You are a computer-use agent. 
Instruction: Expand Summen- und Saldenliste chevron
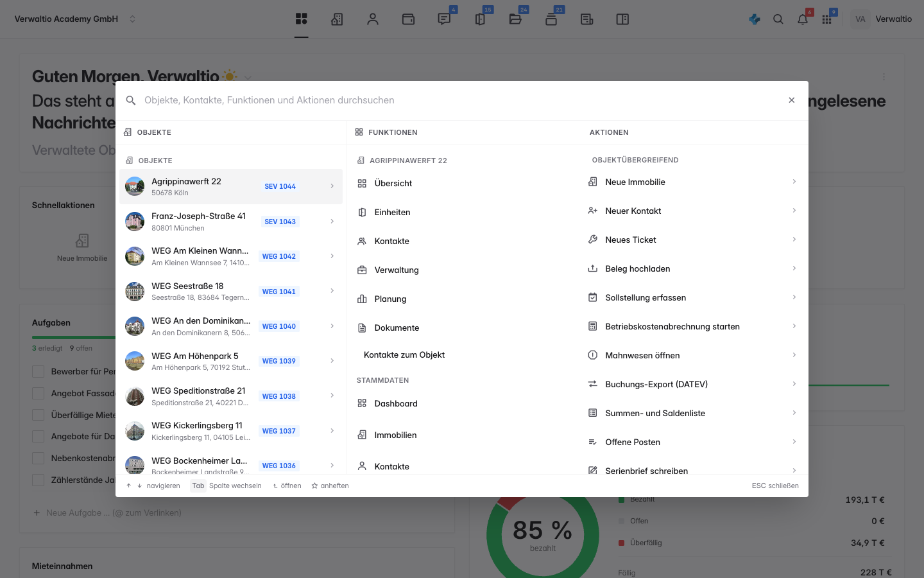pos(794,413)
